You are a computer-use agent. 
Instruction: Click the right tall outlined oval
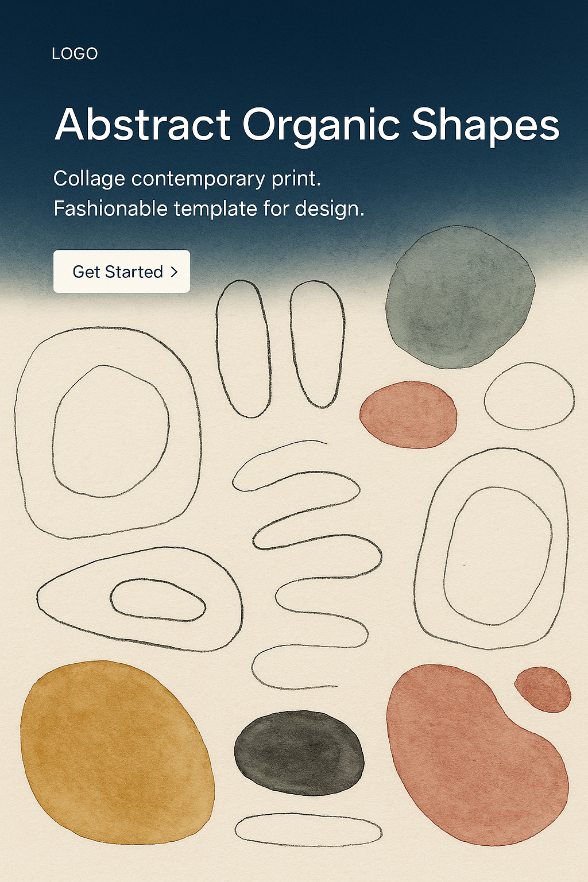click(318, 344)
